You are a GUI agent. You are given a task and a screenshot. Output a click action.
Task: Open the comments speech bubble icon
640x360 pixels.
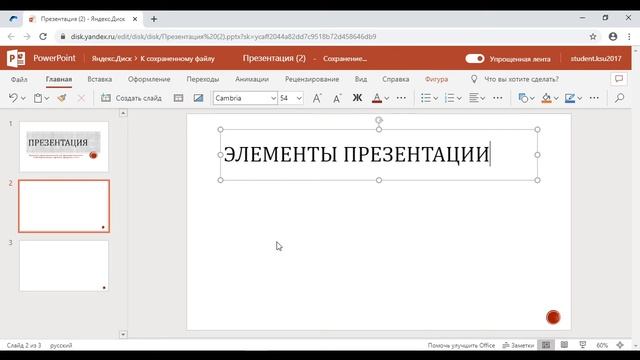coord(619,79)
